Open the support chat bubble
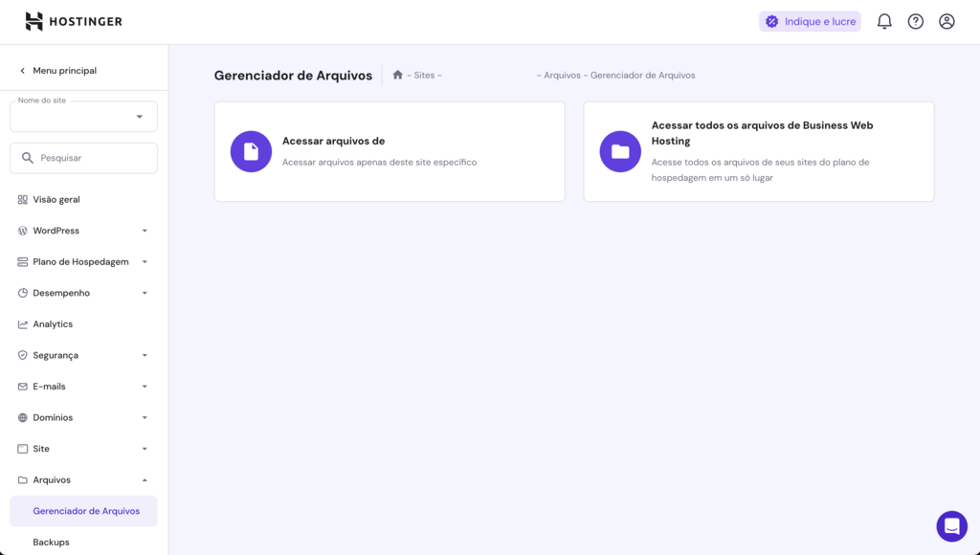Viewport: 980px width, 555px height. 951,525
